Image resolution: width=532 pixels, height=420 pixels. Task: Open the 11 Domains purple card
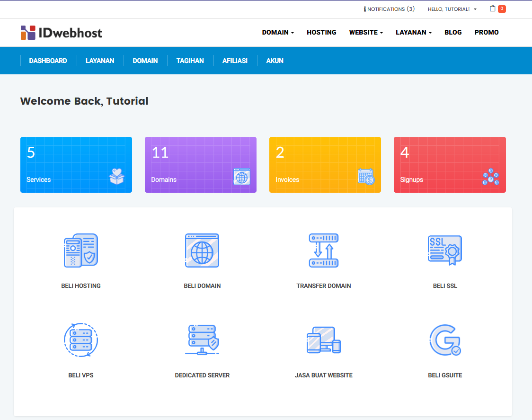pyautogui.click(x=201, y=165)
